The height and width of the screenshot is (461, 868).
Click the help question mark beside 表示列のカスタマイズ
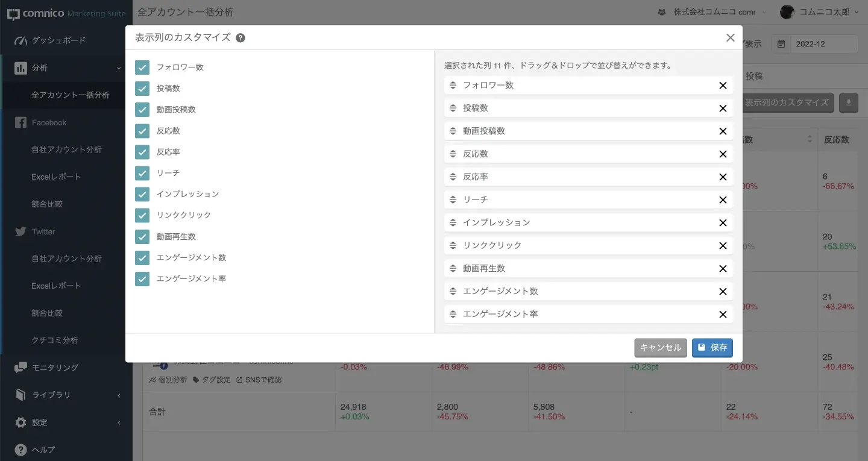(x=241, y=38)
